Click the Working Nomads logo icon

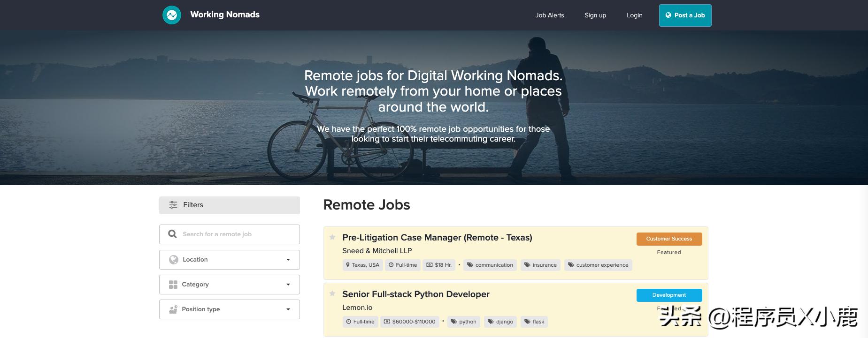click(x=172, y=15)
